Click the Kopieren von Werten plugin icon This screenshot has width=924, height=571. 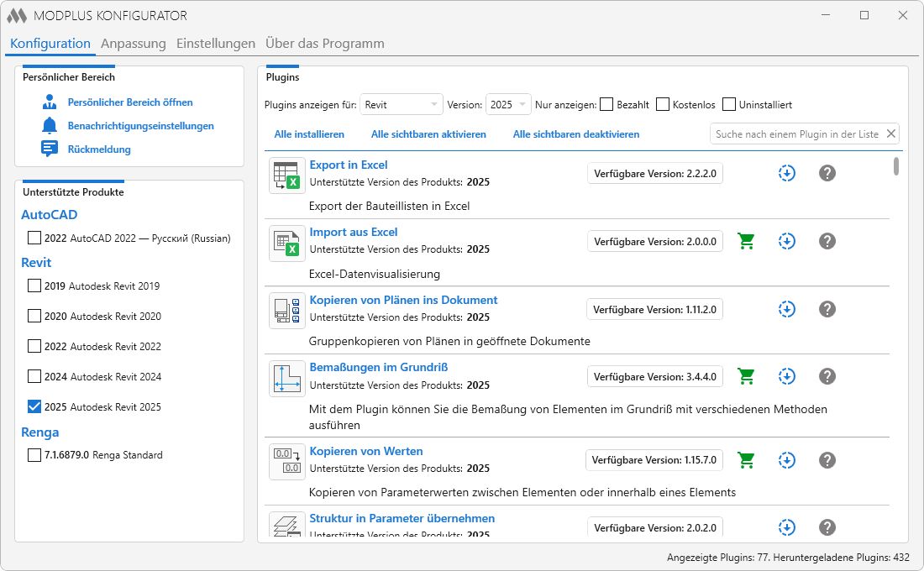point(287,462)
